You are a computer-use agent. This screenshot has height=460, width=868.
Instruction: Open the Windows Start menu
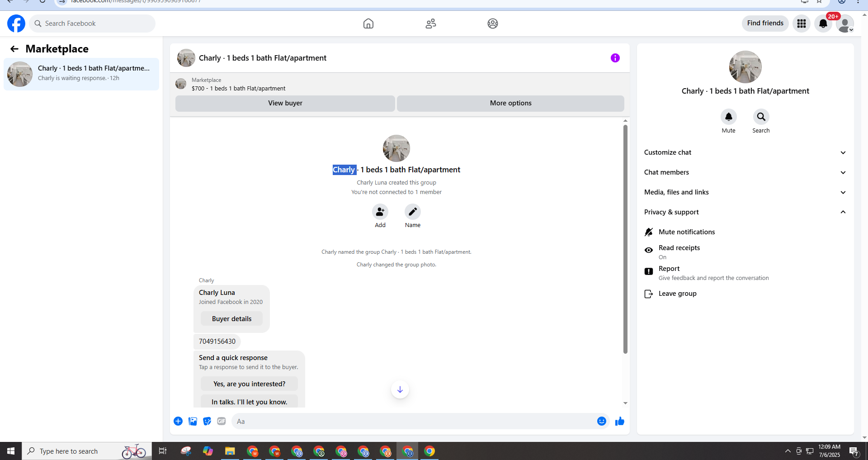11,451
